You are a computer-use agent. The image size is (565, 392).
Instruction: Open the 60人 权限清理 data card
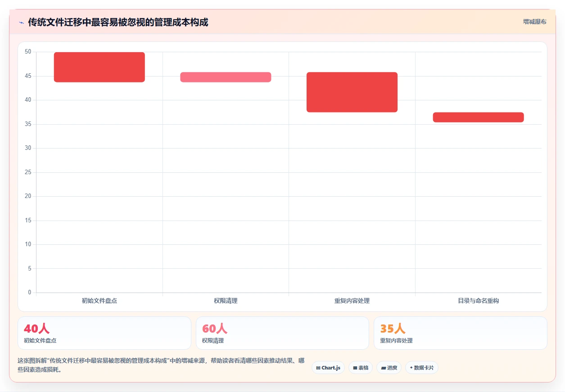click(x=282, y=333)
